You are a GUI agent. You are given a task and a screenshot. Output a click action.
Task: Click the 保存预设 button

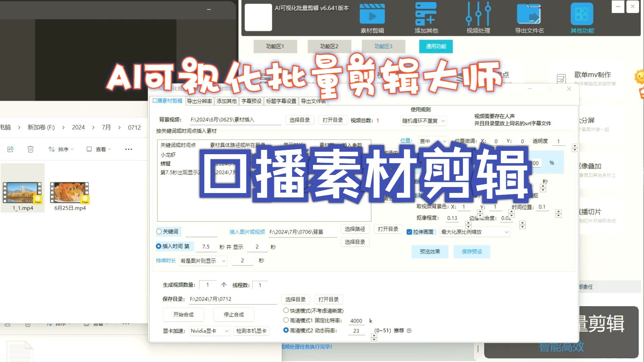pos(472,252)
